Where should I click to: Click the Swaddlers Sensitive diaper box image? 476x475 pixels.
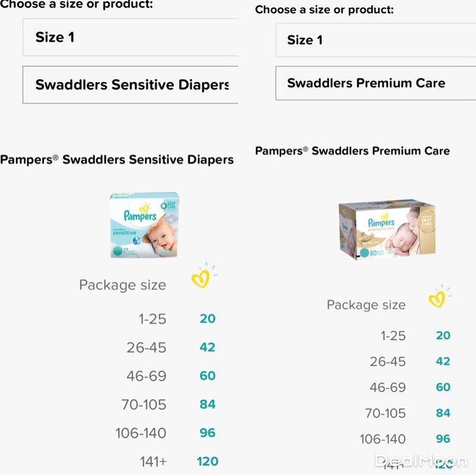145,225
